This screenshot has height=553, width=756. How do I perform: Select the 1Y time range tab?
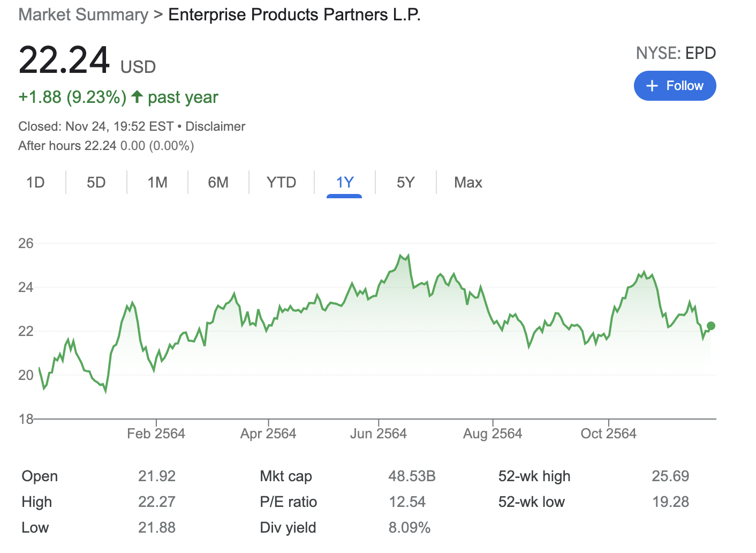[344, 183]
